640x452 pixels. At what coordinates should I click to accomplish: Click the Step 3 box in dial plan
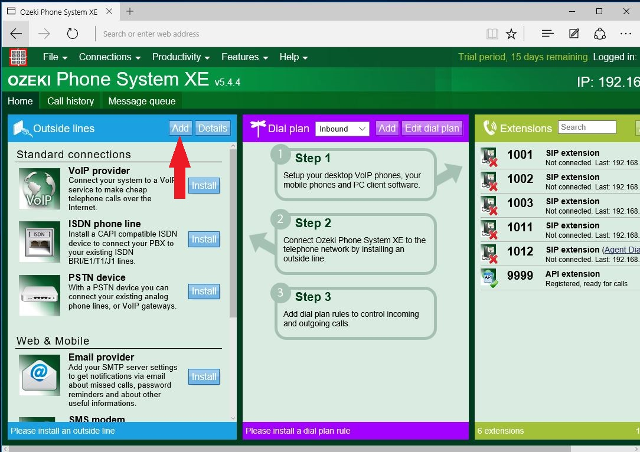355,313
